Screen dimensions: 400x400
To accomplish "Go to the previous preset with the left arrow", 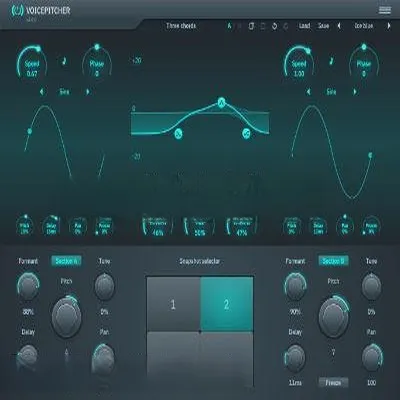I will click(x=339, y=26).
